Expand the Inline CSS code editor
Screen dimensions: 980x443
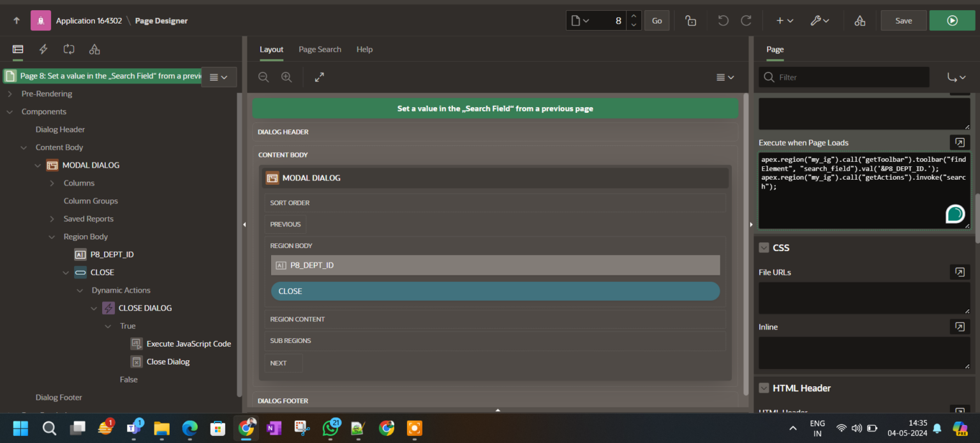click(x=960, y=326)
